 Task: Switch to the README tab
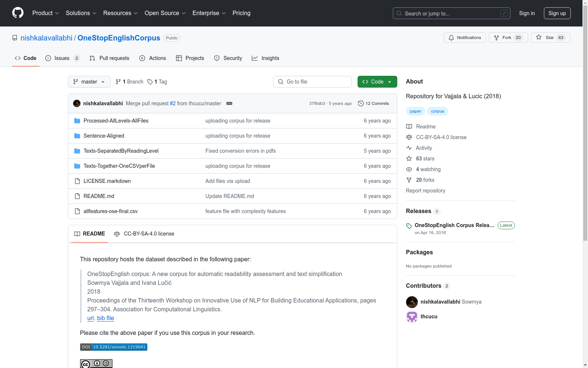[90, 234]
